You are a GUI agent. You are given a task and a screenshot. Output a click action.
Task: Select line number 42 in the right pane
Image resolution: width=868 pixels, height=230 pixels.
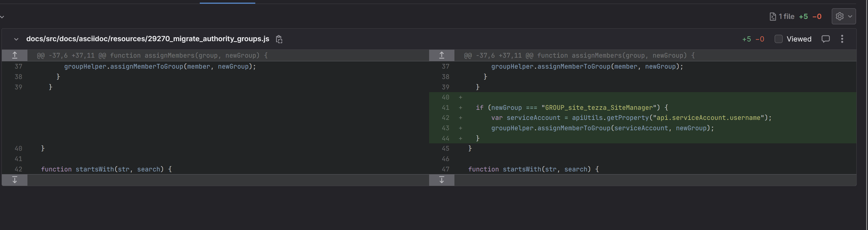point(446,118)
